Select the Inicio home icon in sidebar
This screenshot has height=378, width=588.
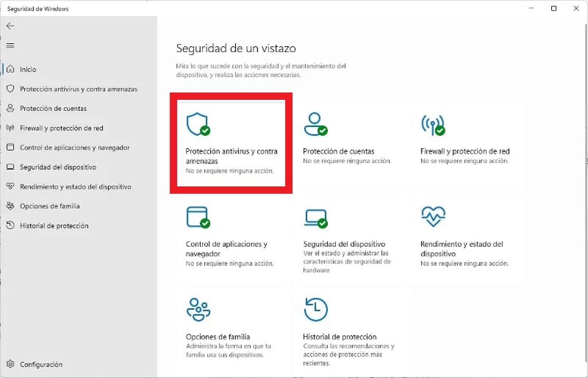[11, 69]
